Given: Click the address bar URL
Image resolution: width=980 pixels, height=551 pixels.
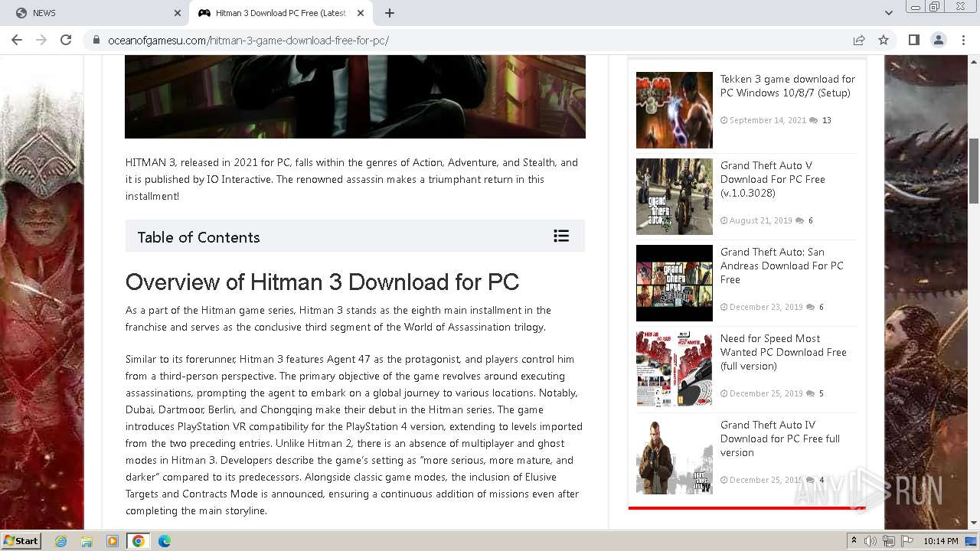Looking at the screenshot, I should point(248,41).
